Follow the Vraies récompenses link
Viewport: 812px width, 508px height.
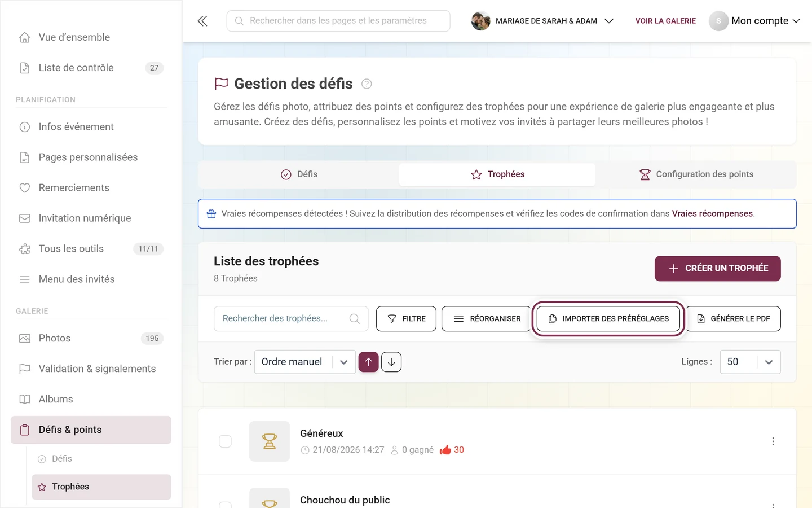(712, 213)
